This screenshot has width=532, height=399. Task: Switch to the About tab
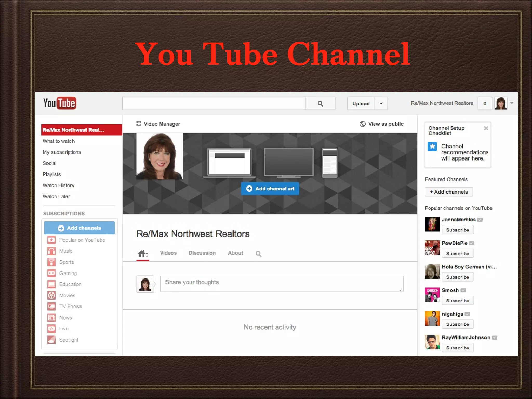point(235,253)
